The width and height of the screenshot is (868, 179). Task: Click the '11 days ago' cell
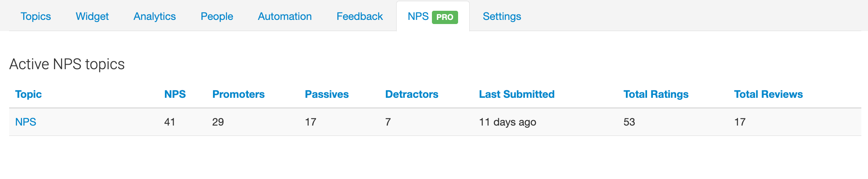click(508, 122)
